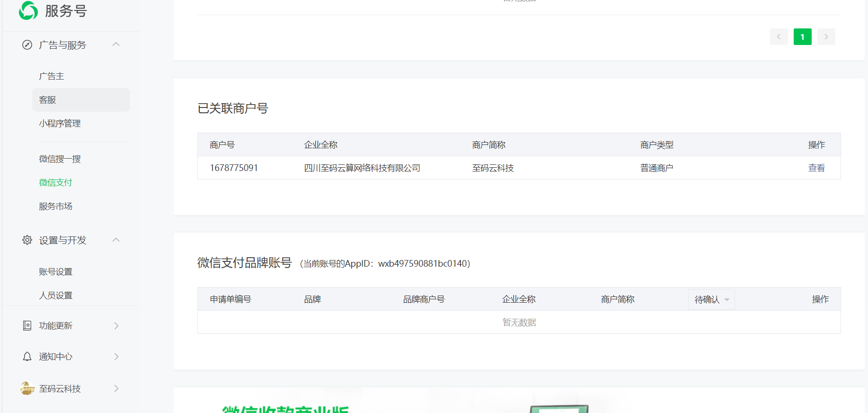
Task: Click 四川至码云算网络科技有限公司 company name cell
Action: pyautogui.click(x=362, y=168)
